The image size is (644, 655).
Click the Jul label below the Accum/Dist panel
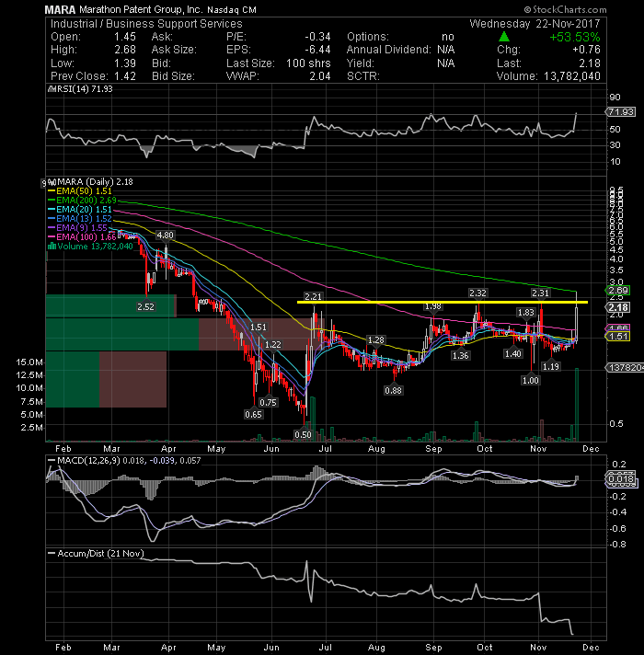[325, 647]
